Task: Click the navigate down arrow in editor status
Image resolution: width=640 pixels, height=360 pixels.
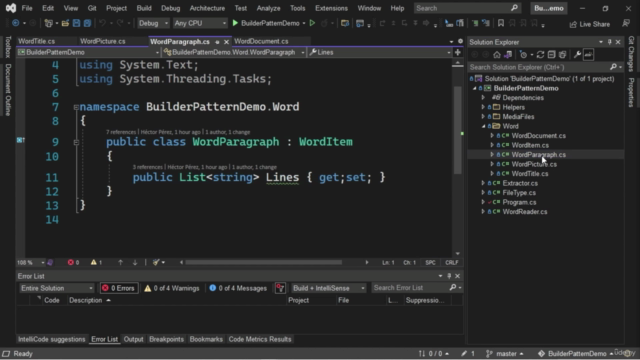Action: tap(135, 262)
